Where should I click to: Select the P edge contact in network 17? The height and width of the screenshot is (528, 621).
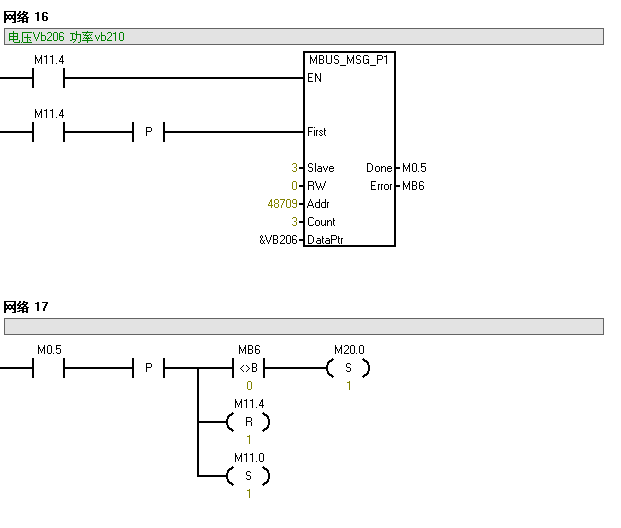(149, 368)
